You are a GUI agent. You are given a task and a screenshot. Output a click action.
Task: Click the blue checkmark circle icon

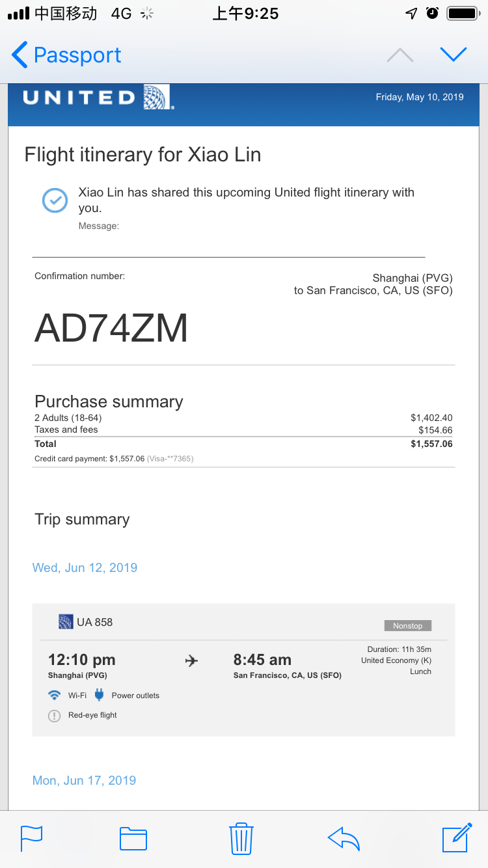pyautogui.click(x=55, y=200)
